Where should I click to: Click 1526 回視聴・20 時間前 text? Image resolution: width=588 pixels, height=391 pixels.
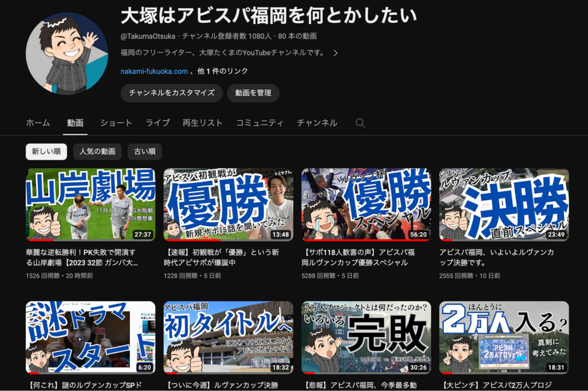click(59, 276)
